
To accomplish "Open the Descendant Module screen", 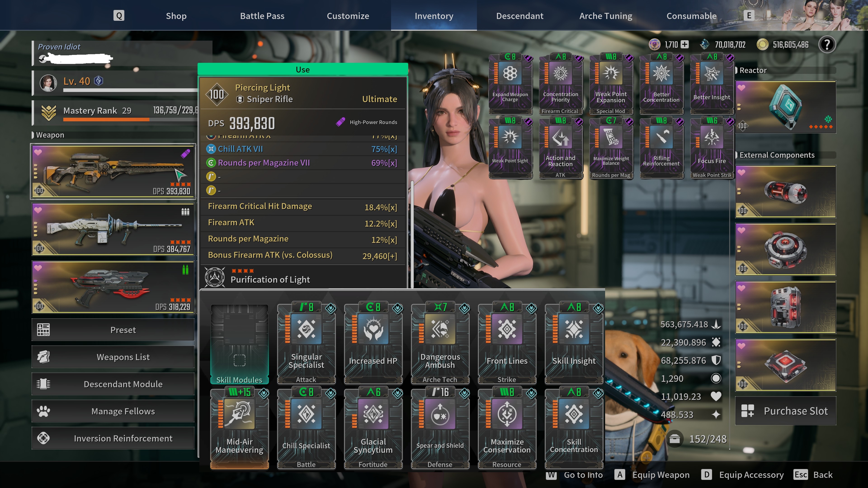I will [x=113, y=384].
